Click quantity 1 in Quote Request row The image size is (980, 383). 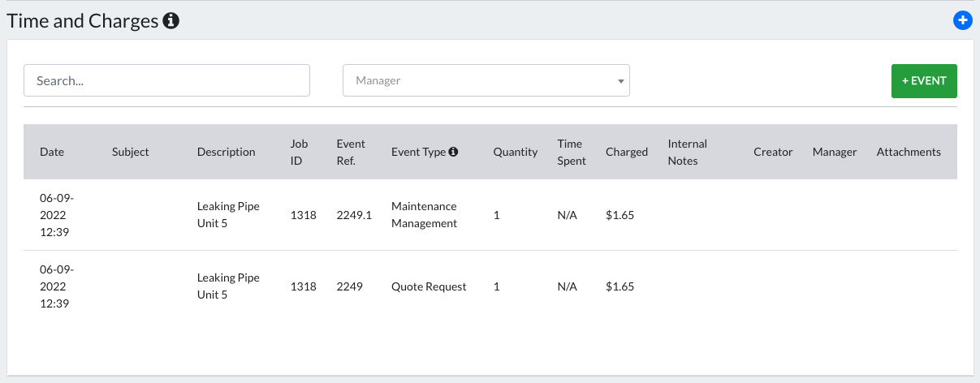click(497, 286)
